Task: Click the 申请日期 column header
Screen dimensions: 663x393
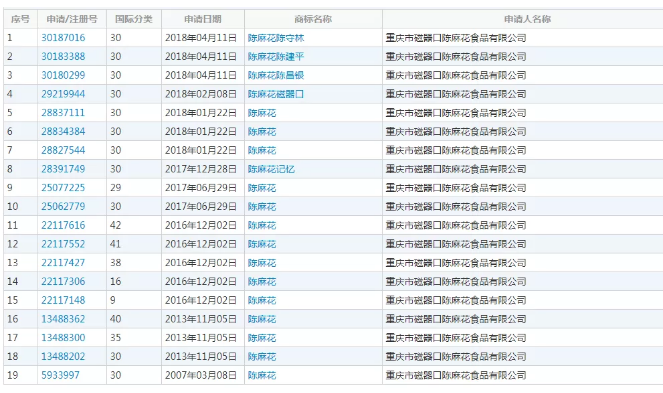Action: coord(203,19)
